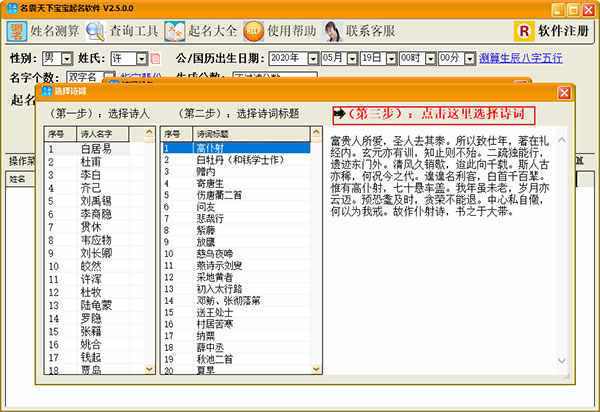
Task: Expand the 05月 month dropdown
Action: [x=352, y=59]
